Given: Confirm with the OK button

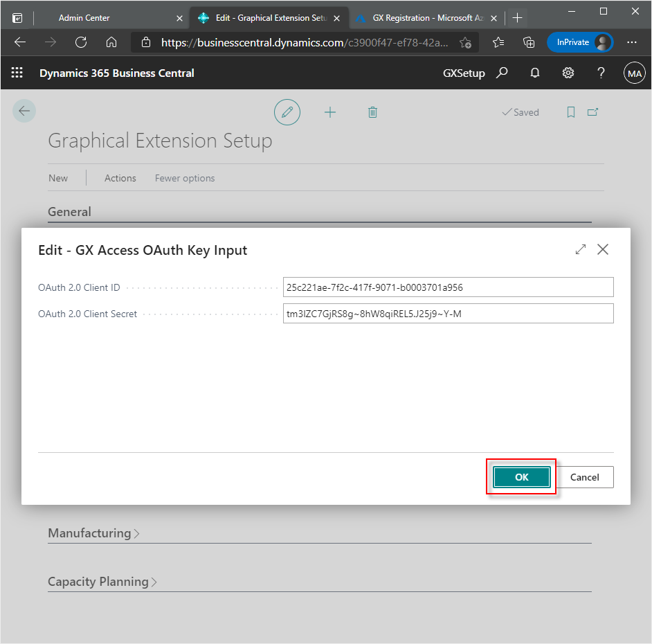Looking at the screenshot, I should tap(521, 477).
